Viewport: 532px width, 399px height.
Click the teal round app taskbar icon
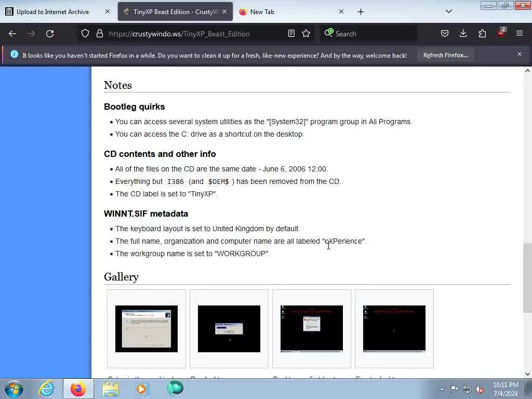click(x=175, y=388)
